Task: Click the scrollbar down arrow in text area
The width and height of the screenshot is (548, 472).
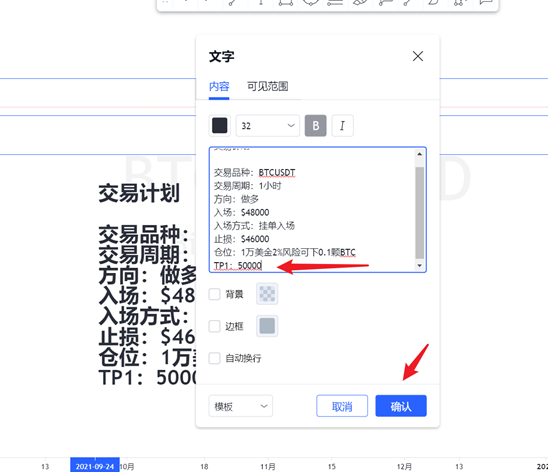Action: pos(419,266)
